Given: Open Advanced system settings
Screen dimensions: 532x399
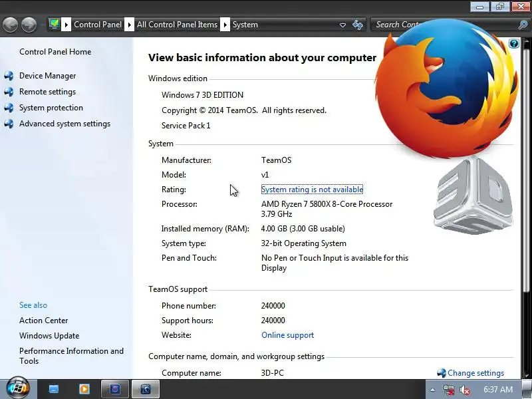Looking at the screenshot, I should (x=65, y=124).
